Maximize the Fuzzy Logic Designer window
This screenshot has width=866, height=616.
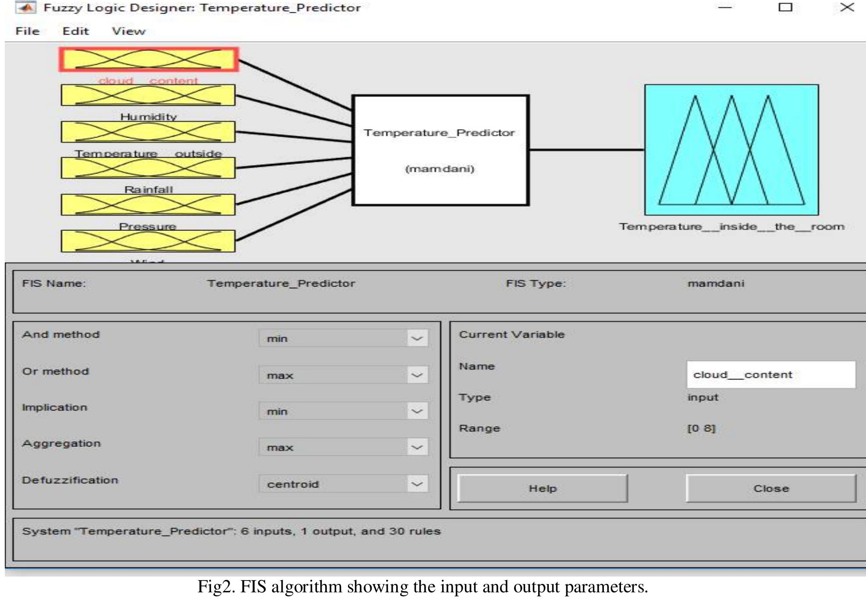click(785, 7)
